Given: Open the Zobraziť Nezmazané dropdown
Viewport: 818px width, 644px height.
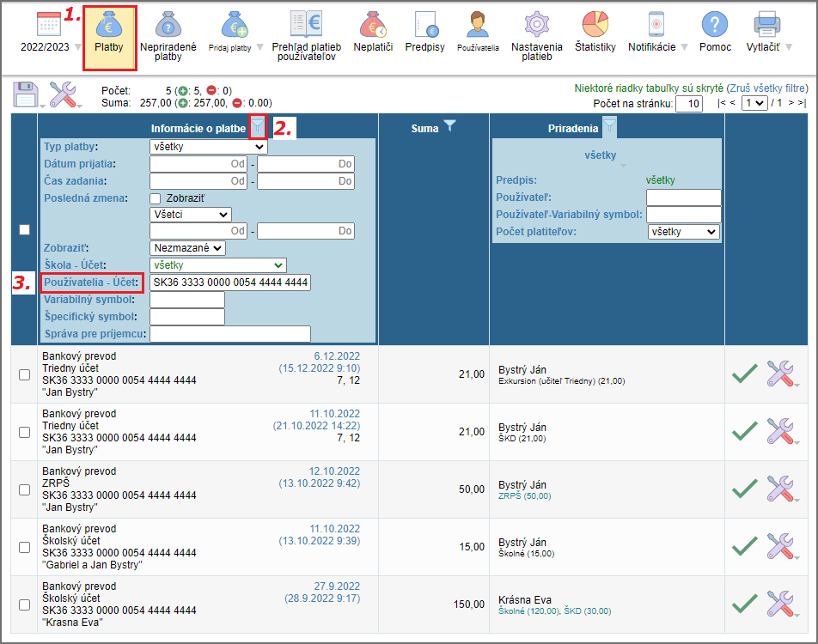Looking at the screenshot, I should point(187,247).
